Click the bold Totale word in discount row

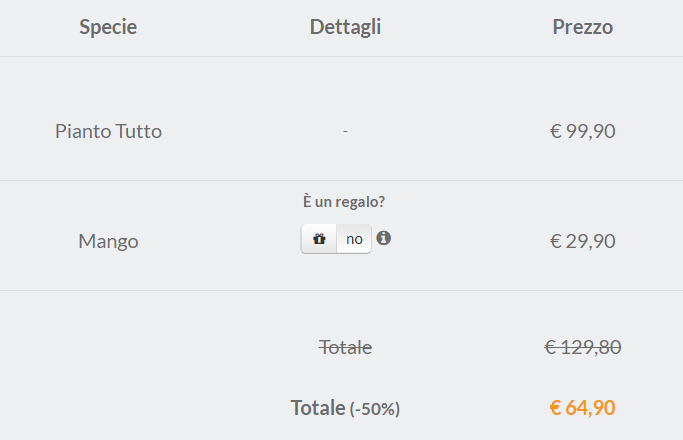pos(317,408)
